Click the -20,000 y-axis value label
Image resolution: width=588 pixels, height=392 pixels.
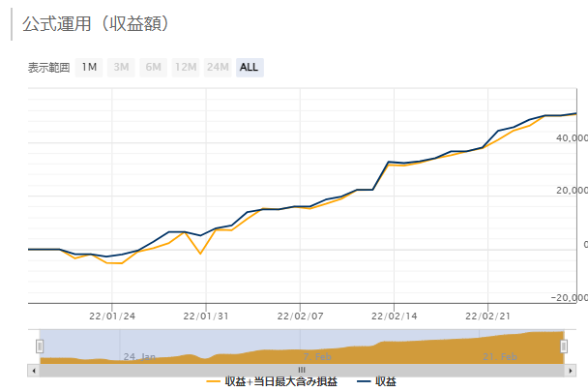click(570, 298)
